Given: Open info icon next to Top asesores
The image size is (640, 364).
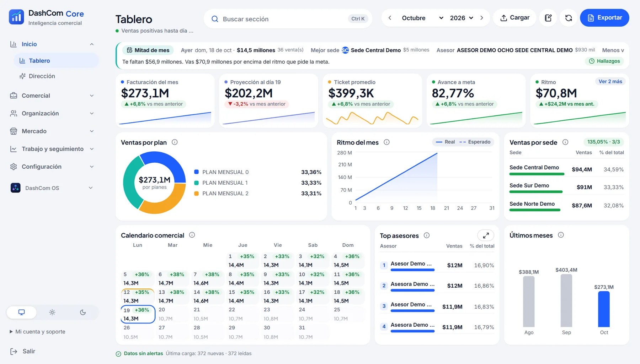Looking at the screenshot, I should pos(427,235).
